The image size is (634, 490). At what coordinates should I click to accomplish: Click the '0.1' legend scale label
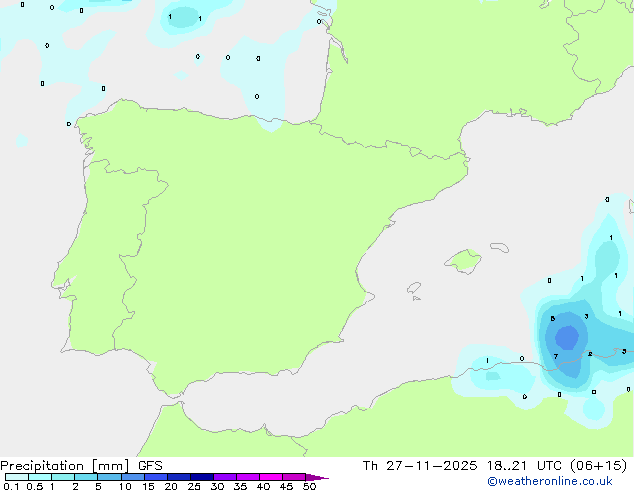point(11,486)
